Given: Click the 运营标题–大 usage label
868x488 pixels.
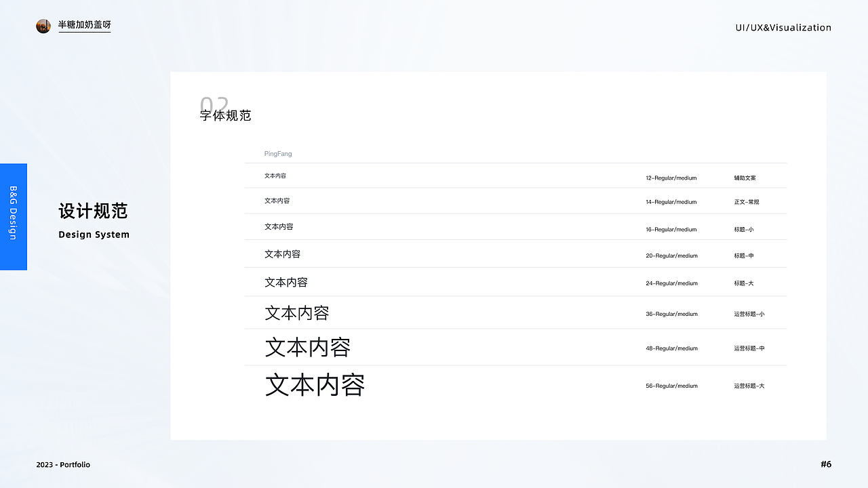Looking at the screenshot, I should tap(749, 386).
